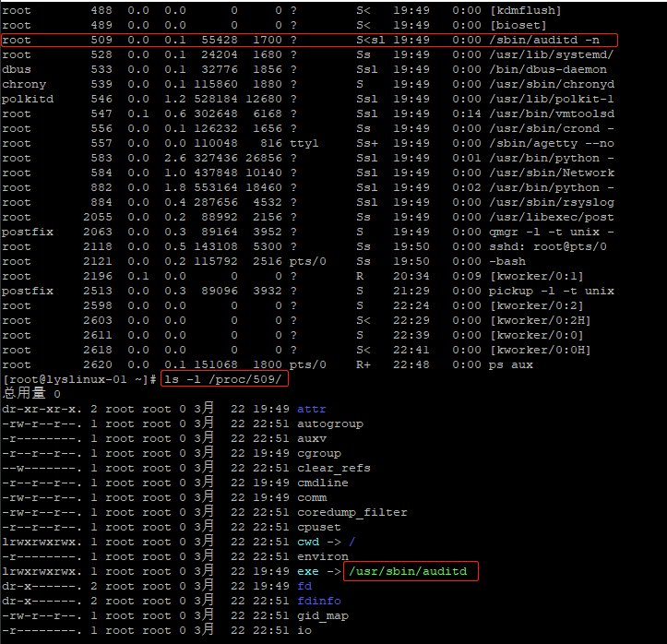Select the pickup -l -t unix command
Viewport: 667px width, 644px height.
(552, 291)
